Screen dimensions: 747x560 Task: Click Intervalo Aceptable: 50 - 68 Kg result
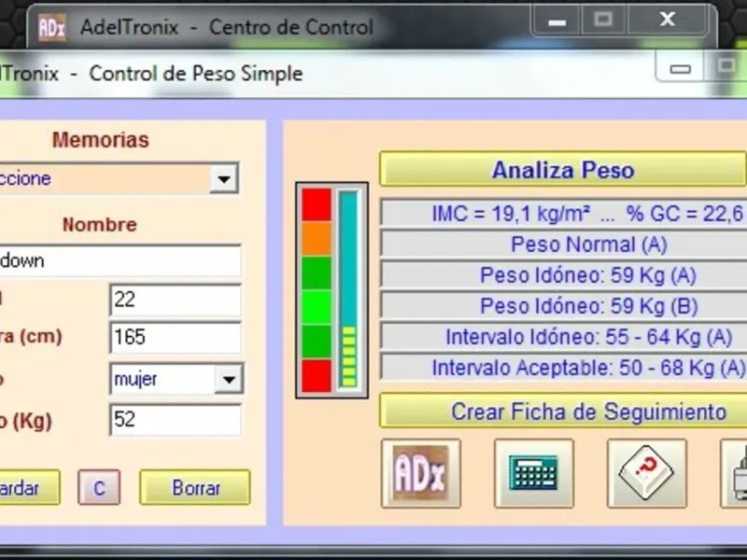[x=563, y=368]
